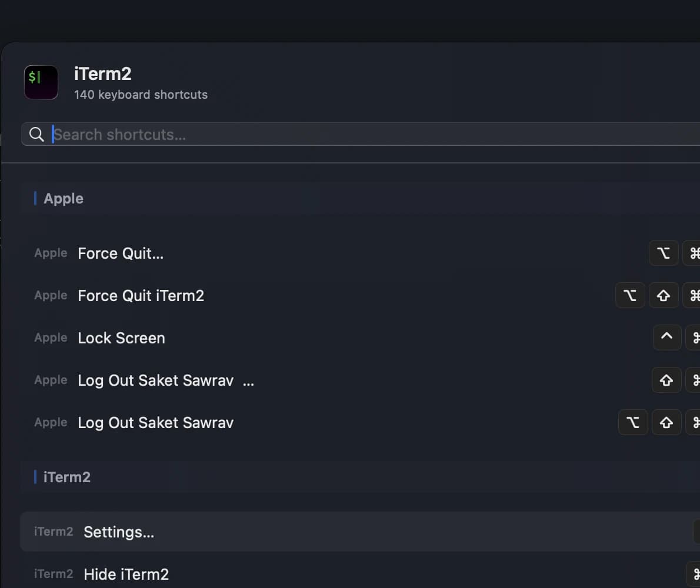
Task: Open the iTerm2 Settings… shortcut row
Action: 119,532
